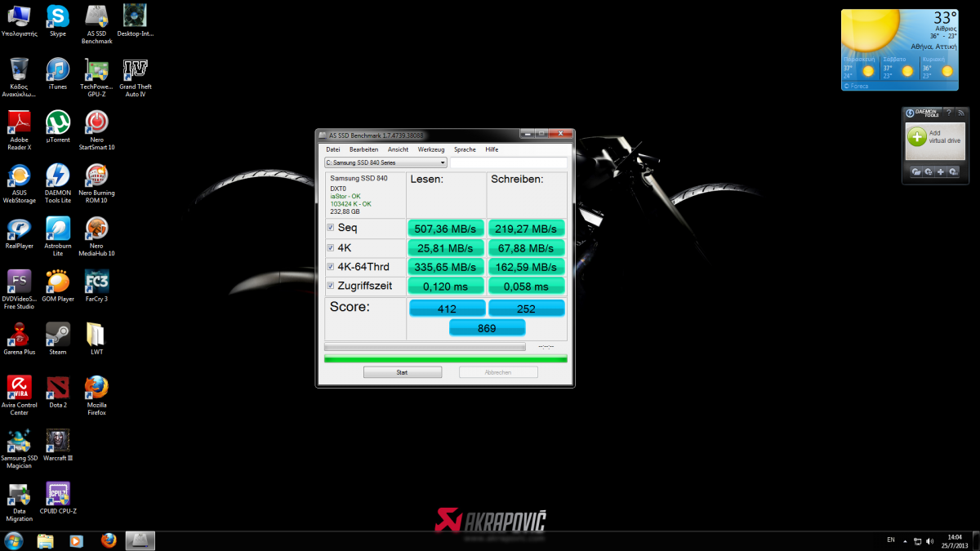Open the Skype desktop shortcut
Viewport: 980px width, 551px height.
tap(57, 20)
